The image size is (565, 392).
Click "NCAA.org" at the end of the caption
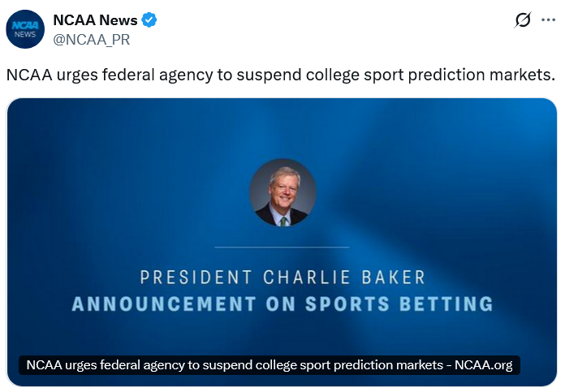point(483,365)
